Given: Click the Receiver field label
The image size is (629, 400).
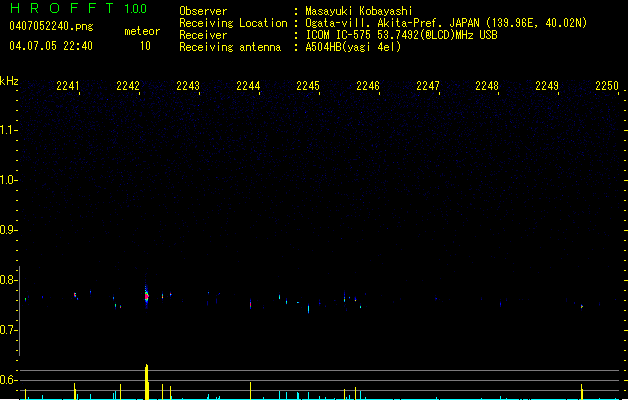Looking at the screenshot, I should pyautogui.click(x=203, y=35).
